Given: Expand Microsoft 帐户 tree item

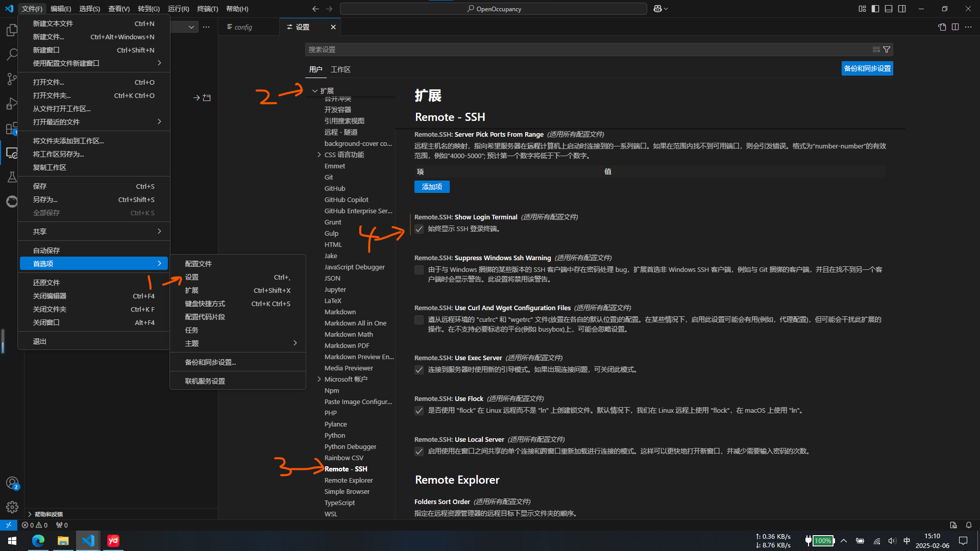Looking at the screenshot, I should [x=319, y=379].
